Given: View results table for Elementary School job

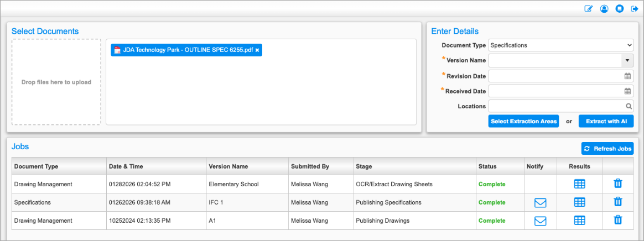Looking at the screenshot, I should coord(579,184).
